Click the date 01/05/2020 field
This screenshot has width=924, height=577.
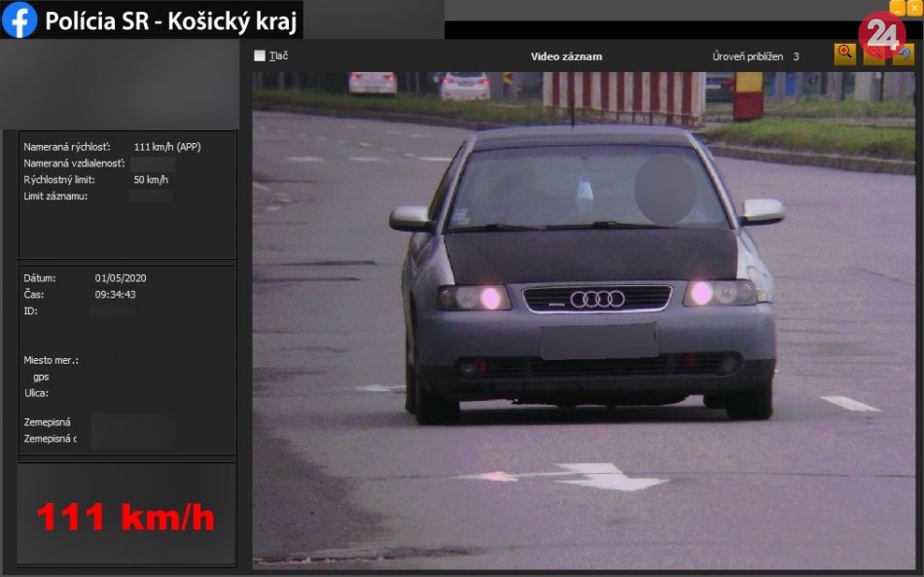(121, 278)
